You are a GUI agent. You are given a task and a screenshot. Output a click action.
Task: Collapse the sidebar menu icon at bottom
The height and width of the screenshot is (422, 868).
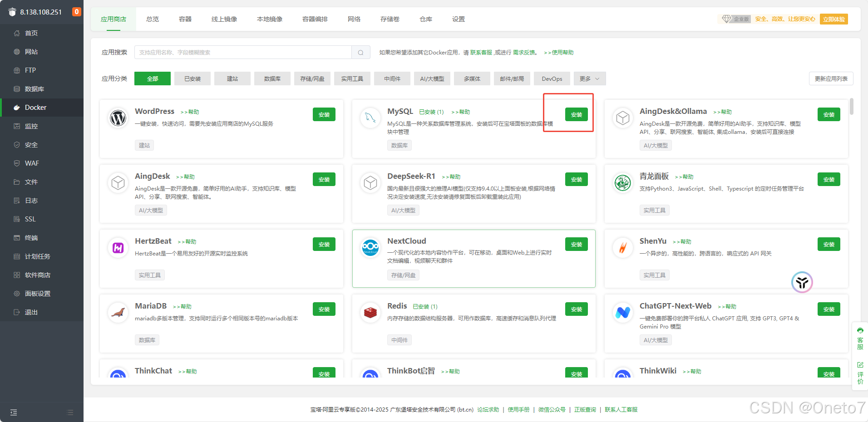point(14,412)
